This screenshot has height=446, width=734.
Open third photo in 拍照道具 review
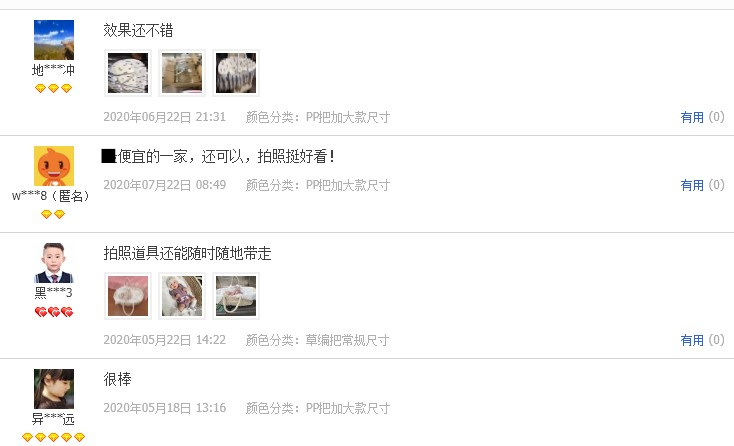tap(236, 296)
